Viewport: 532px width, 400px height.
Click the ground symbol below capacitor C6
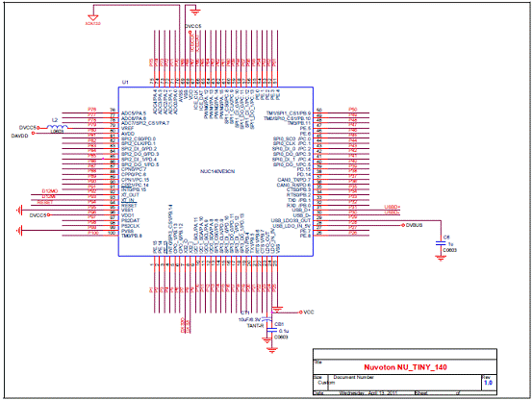[x=441, y=259]
